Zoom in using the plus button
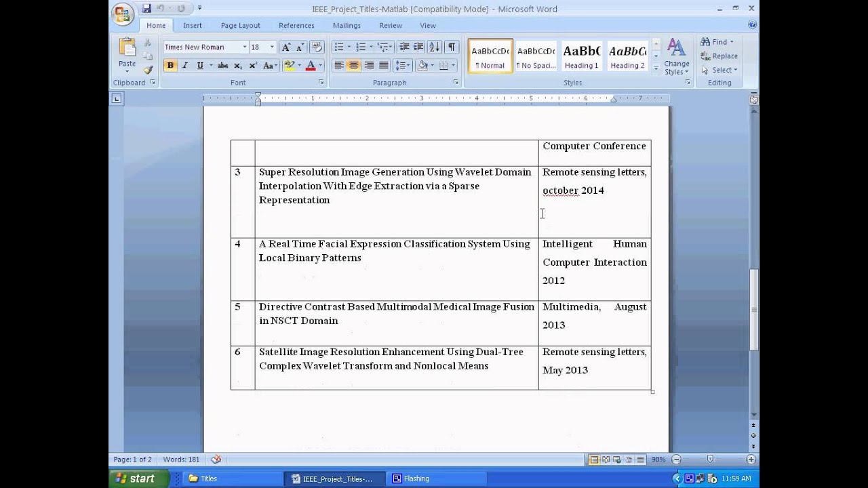The width and height of the screenshot is (868, 488). [751, 460]
